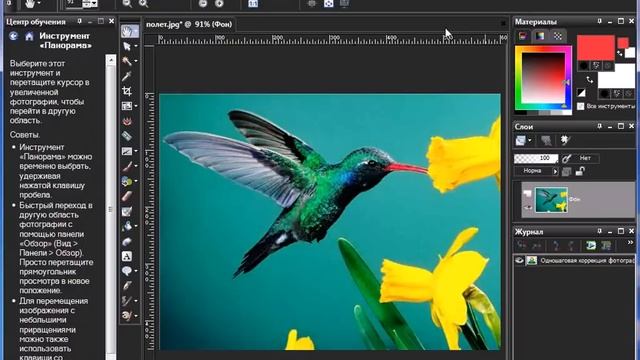
Task: Select the Straighten tool
Action: pyautogui.click(x=127, y=106)
